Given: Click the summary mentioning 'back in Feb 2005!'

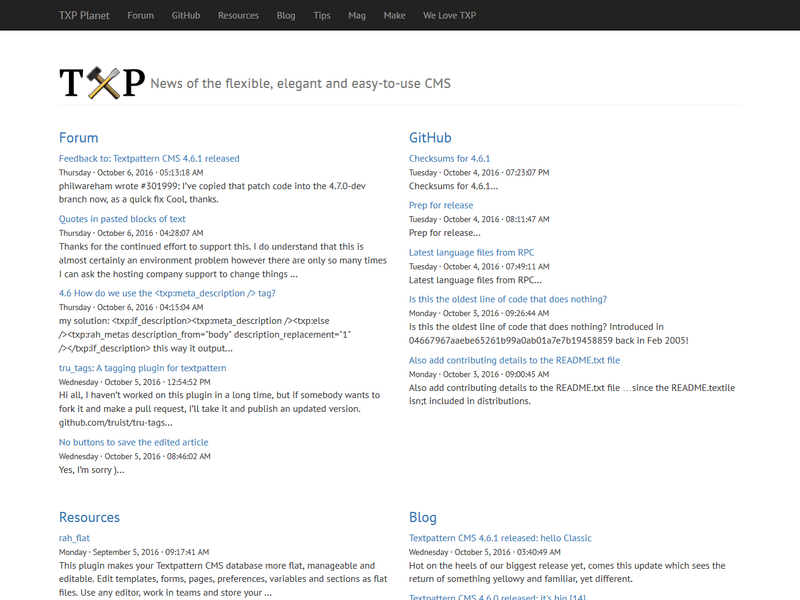Looking at the screenshot, I should click(548, 334).
